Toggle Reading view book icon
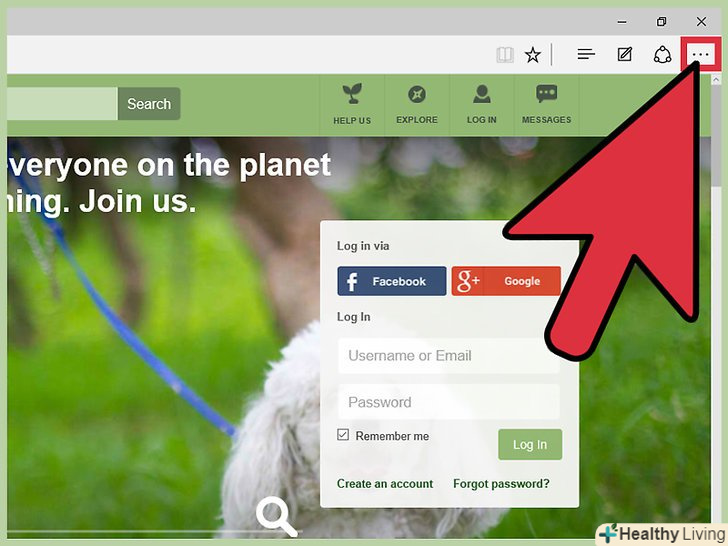 tap(505, 55)
